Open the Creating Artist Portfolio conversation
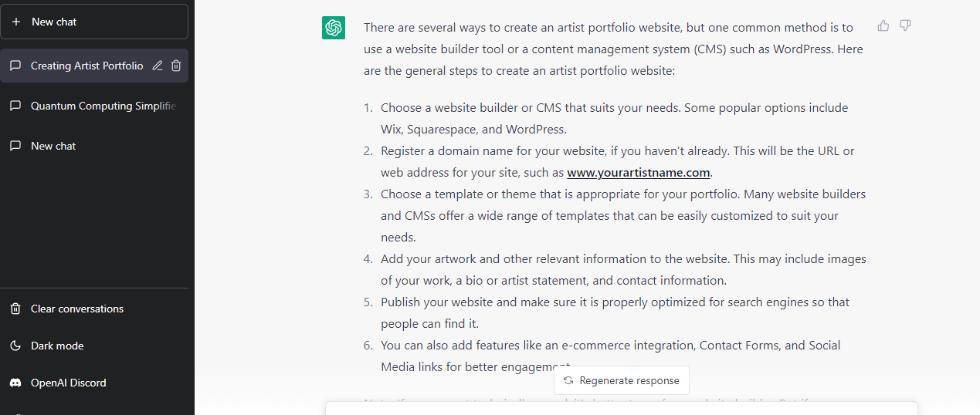The height and width of the screenshot is (415, 980). pos(77,66)
